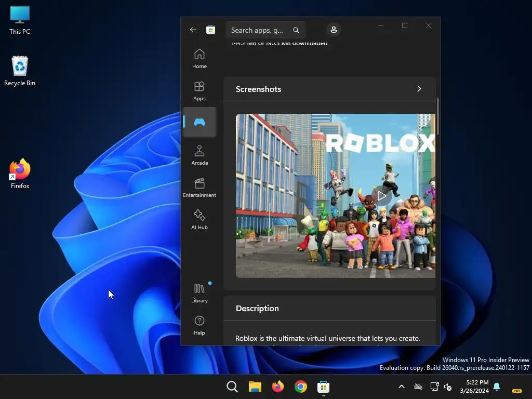Open the Roblox screenshot thumbnail
The image size is (532, 399).
336,196
